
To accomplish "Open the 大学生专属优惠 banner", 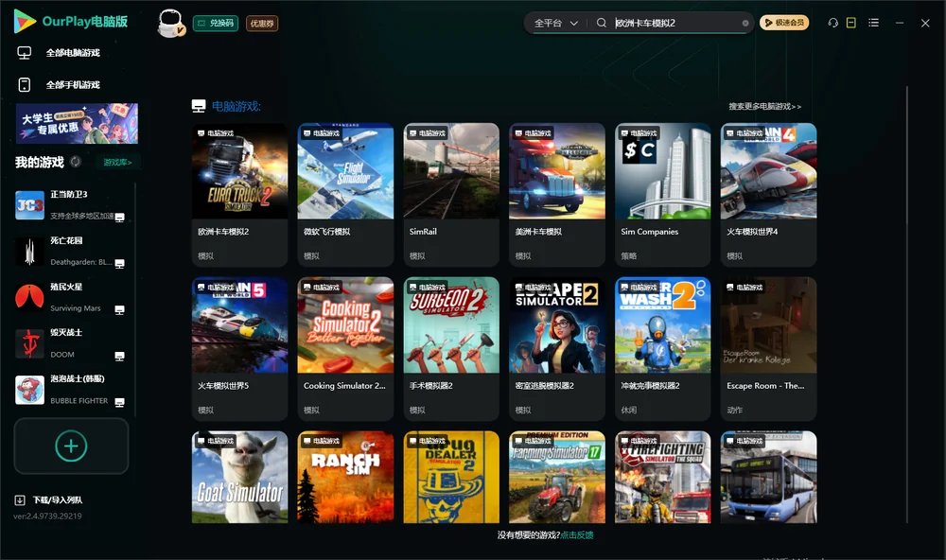I will [77, 124].
